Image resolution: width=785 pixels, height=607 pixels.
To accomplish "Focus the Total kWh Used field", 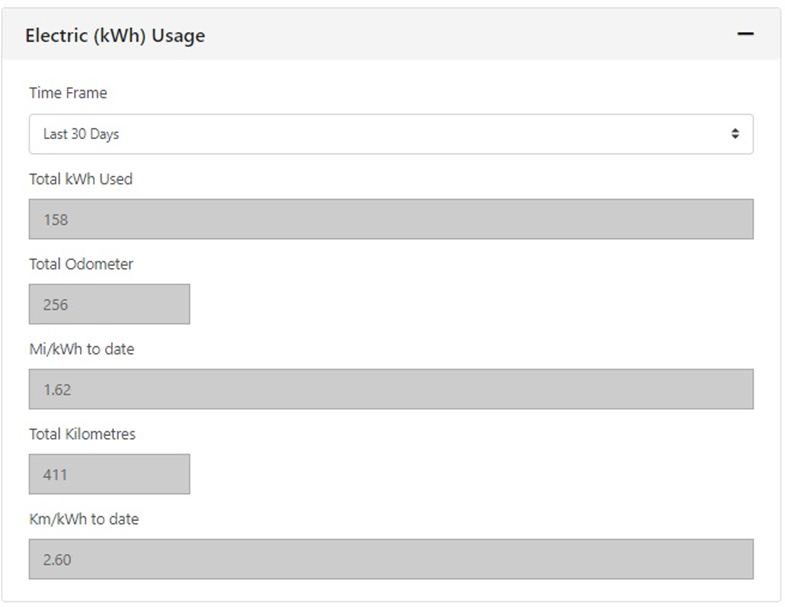I will (390, 219).
